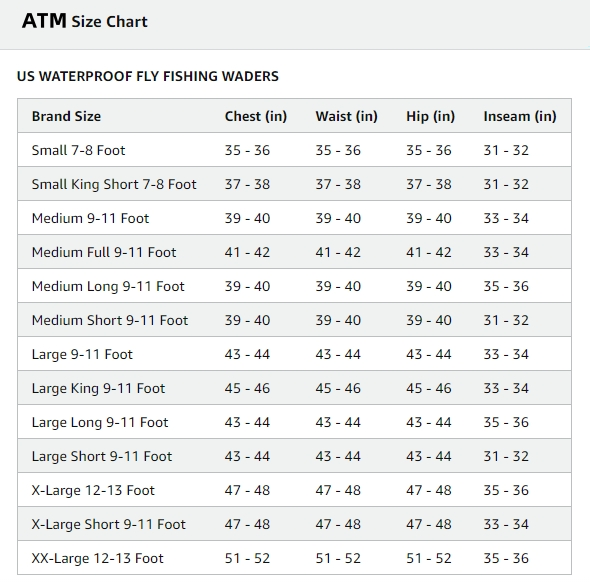Viewport: 590px width, 586px height.
Task: Select the Medium Short 9-11 Foot row
Action: tap(294, 320)
